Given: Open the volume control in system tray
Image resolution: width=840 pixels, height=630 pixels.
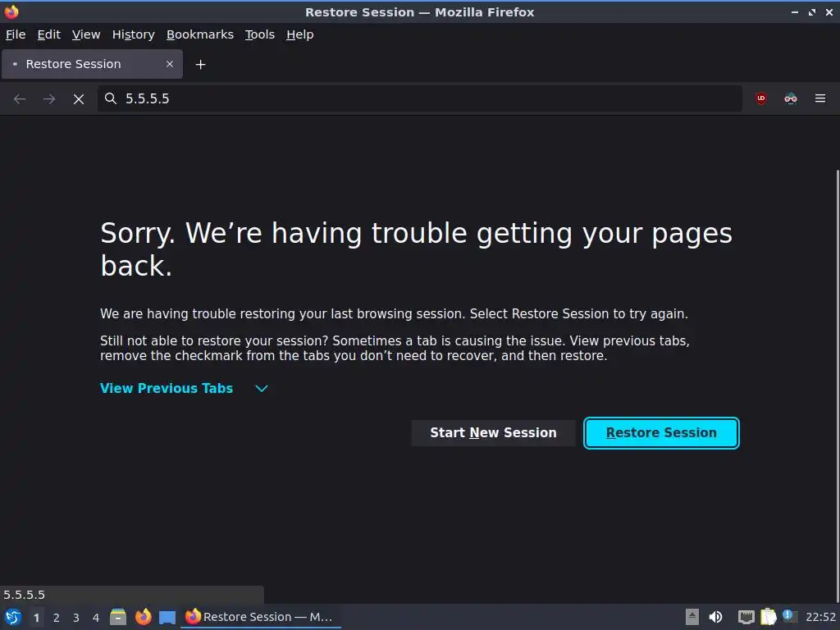Looking at the screenshot, I should 715,617.
